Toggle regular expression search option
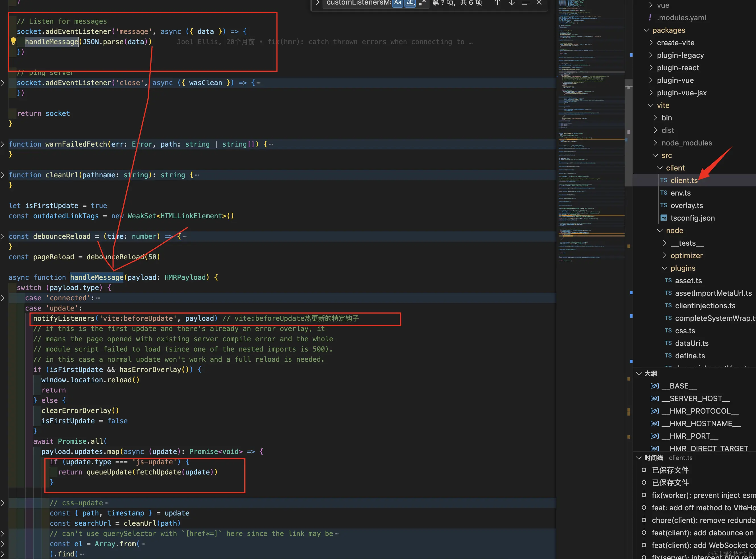 tap(422, 3)
